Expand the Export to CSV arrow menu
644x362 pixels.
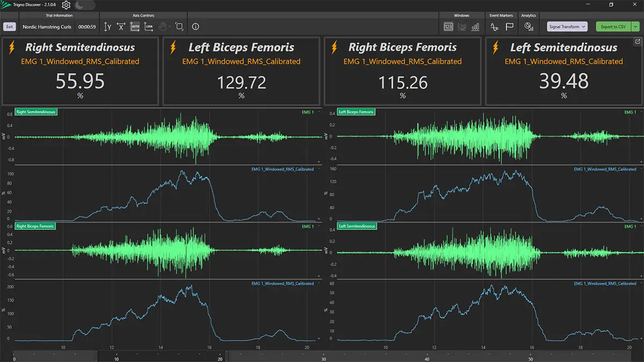pyautogui.click(x=636, y=27)
